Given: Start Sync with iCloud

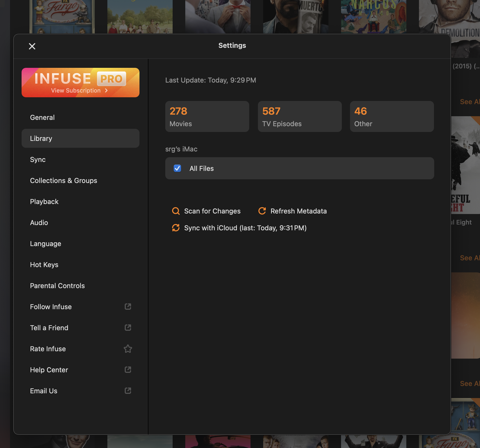Looking at the screenshot, I should pos(239,228).
